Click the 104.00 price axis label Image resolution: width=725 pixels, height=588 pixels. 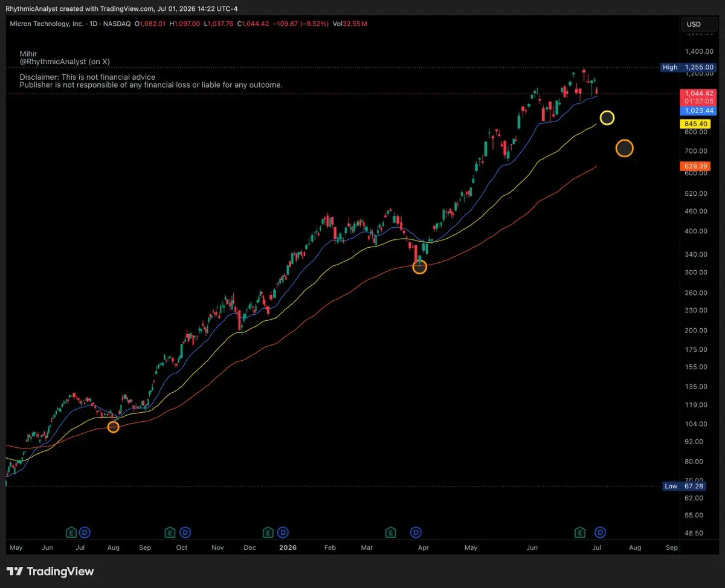coord(696,424)
